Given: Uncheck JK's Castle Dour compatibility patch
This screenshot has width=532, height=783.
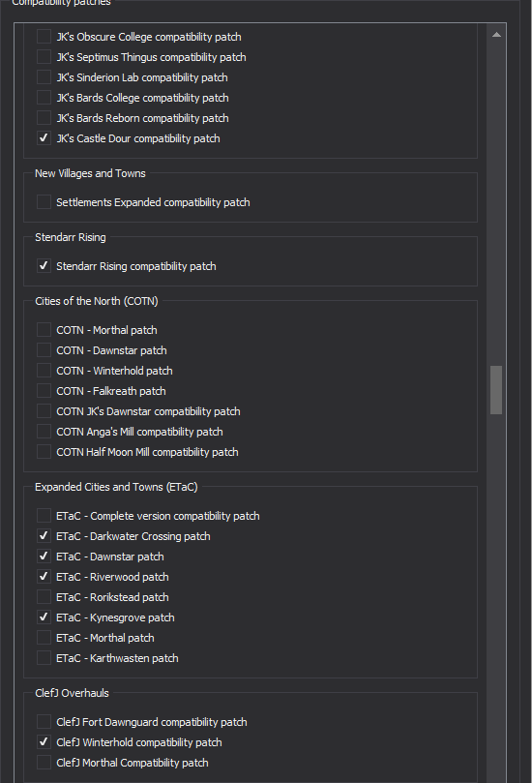Looking at the screenshot, I should tap(44, 138).
